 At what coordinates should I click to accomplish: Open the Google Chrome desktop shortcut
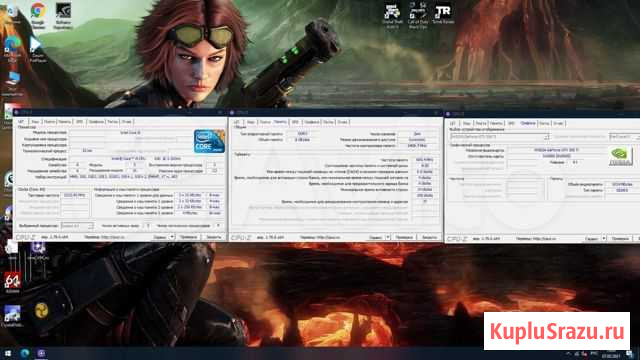(38, 15)
